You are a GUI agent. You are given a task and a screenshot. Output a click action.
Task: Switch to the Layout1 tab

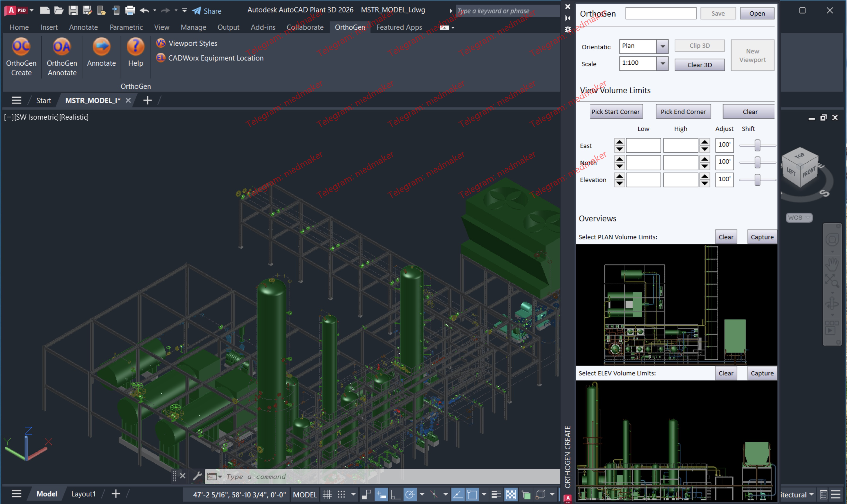(x=83, y=494)
